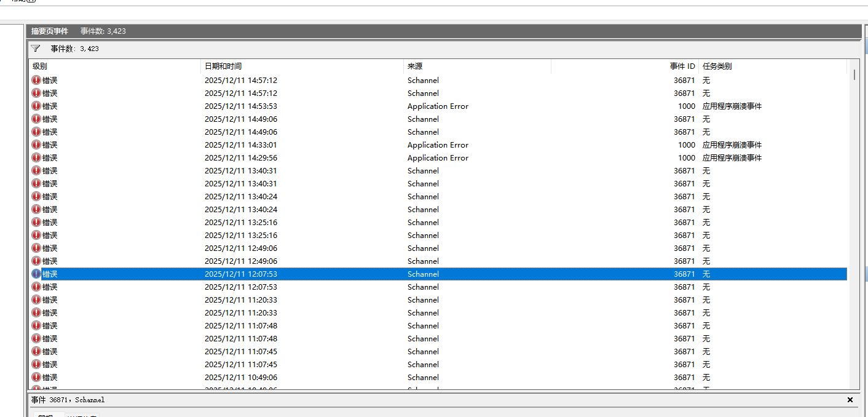The height and width of the screenshot is (417, 868).
Task: Click 应用程序崩溃事件 in the 14:53:53 row
Action: coord(732,106)
